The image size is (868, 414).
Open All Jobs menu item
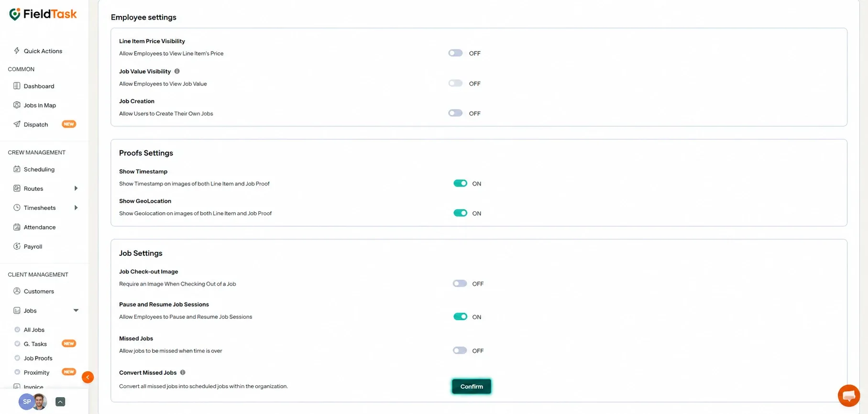tap(34, 330)
